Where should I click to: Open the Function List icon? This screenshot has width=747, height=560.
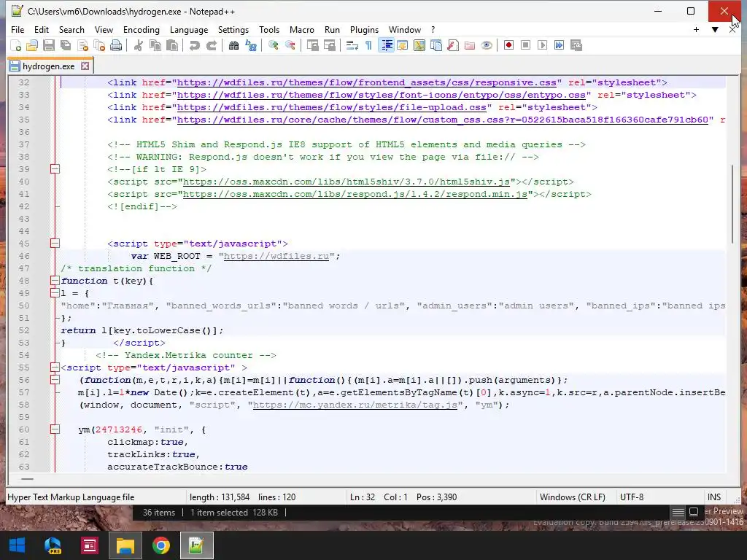pyautogui.click(x=453, y=45)
